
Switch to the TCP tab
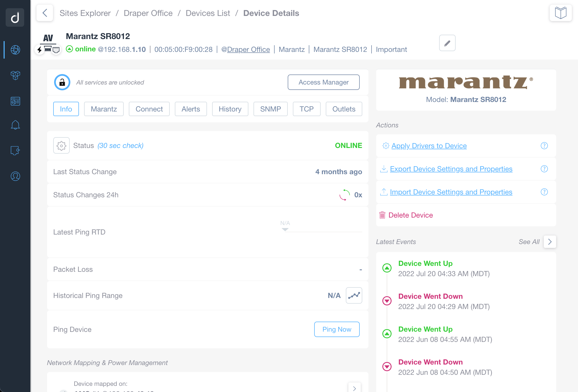coord(306,109)
